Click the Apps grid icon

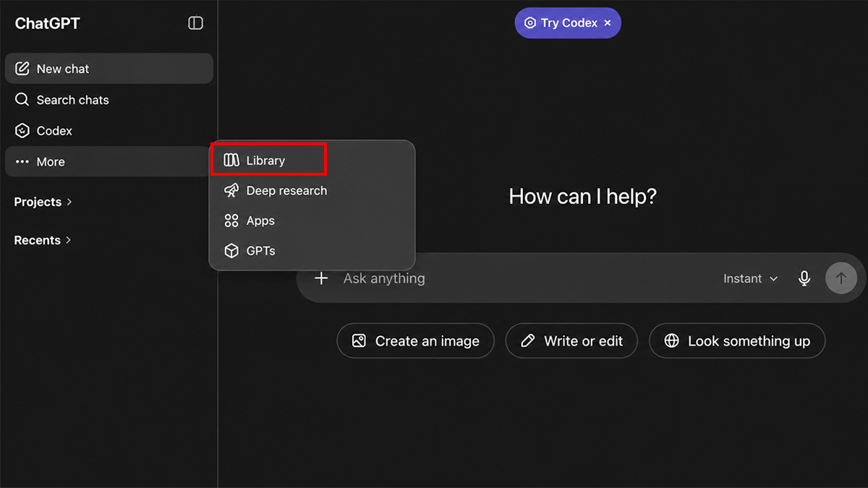pyautogui.click(x=231, y=221)
